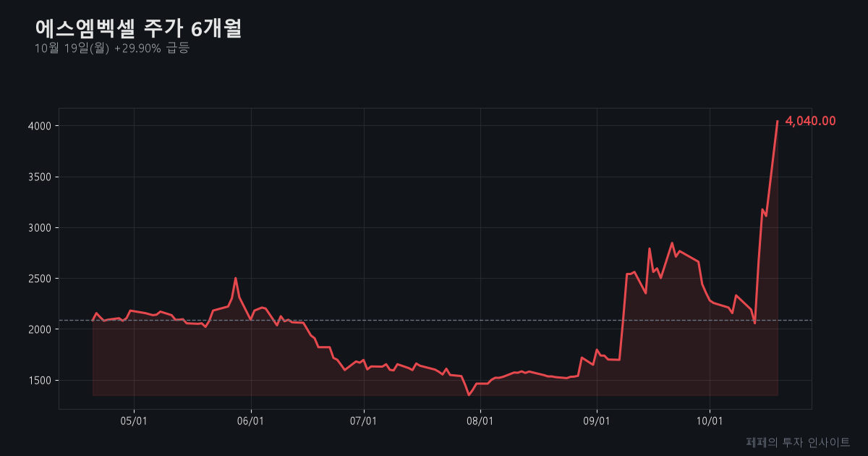Viewport: 868px width, 456px height.
Task: Click the x-axis date 10/01
Action: point(710,421)
